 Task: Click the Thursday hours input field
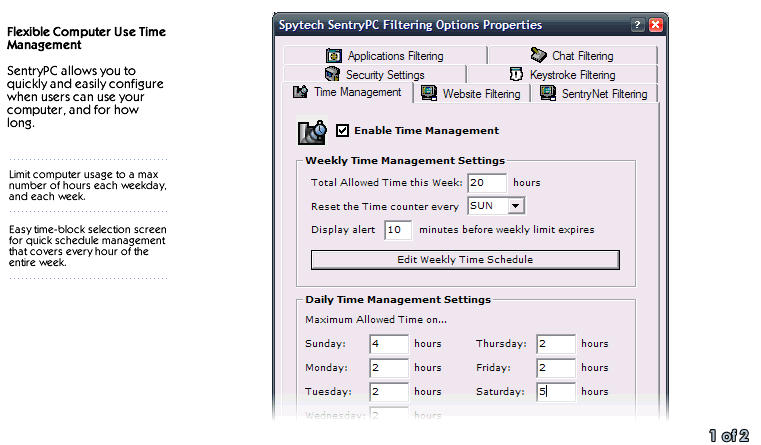[x=556, y=344]
